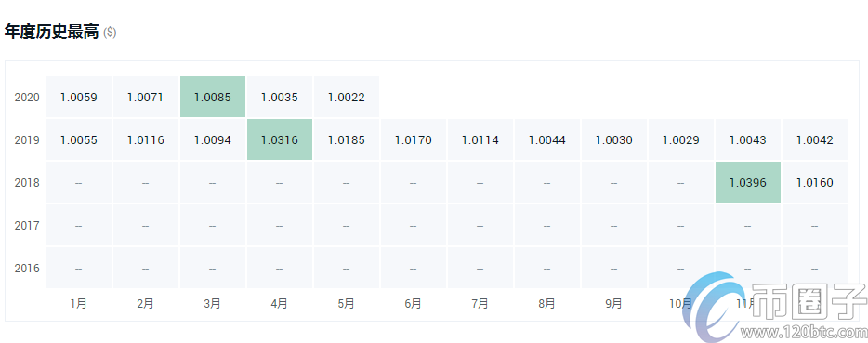
Task: Select the 1月 month column label
Action: (x=79, y=304)
